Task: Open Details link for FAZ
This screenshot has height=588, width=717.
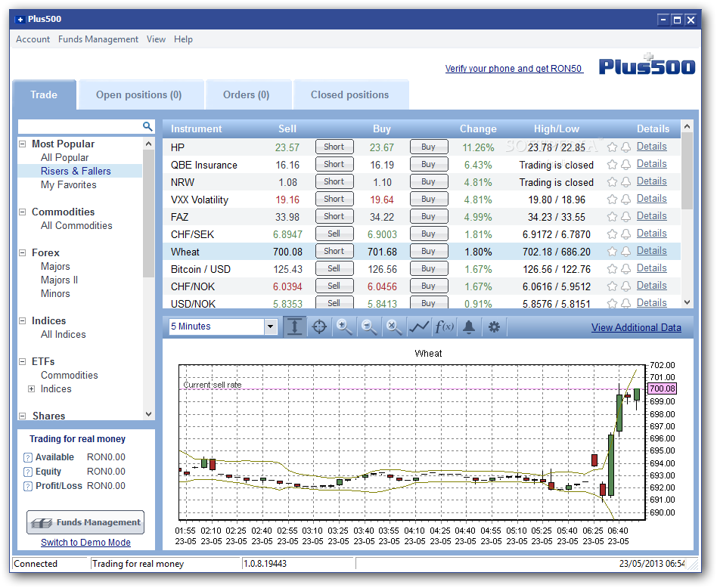Action: pos(652,215)
